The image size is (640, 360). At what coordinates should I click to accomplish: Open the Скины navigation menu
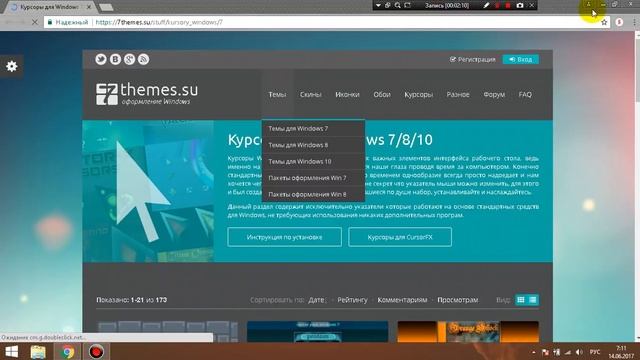point(311,94)
